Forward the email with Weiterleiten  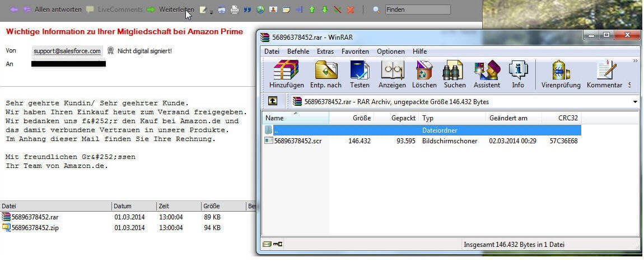(170, 9)
